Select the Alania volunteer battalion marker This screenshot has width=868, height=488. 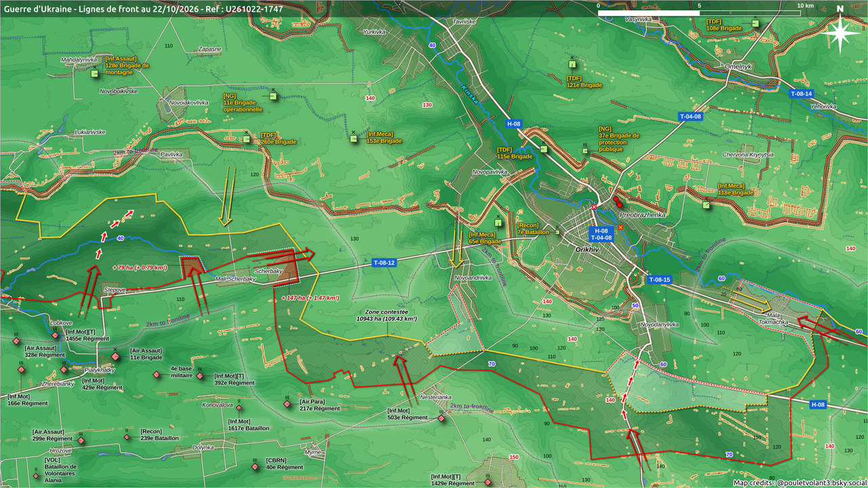[36, 475]
